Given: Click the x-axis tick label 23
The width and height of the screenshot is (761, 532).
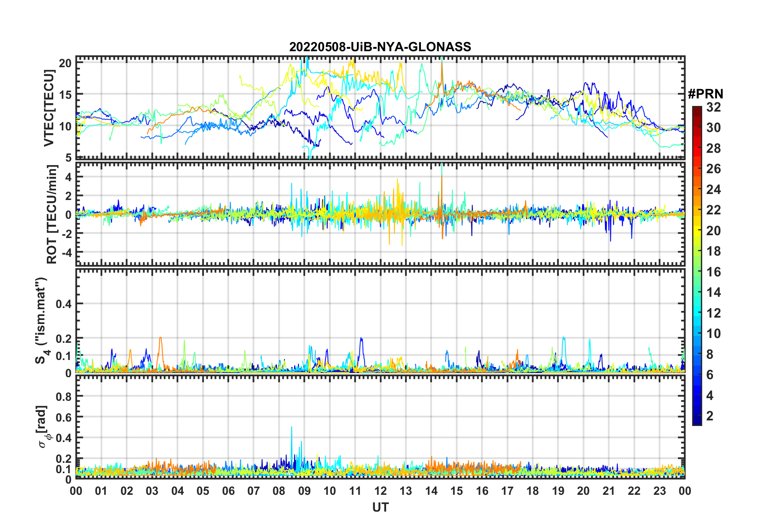Looking at the screenshot, I should 659,491.
